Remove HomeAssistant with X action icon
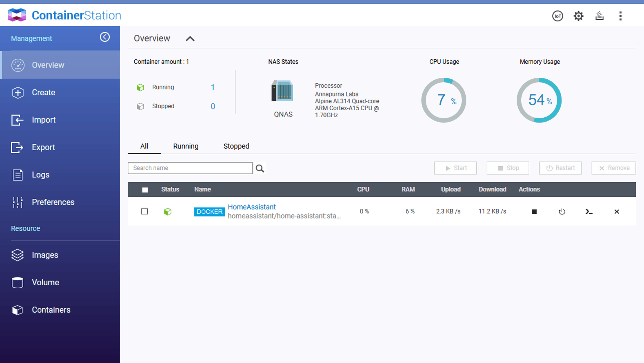Viewport: 644px width, 363px height. point(617,212)
